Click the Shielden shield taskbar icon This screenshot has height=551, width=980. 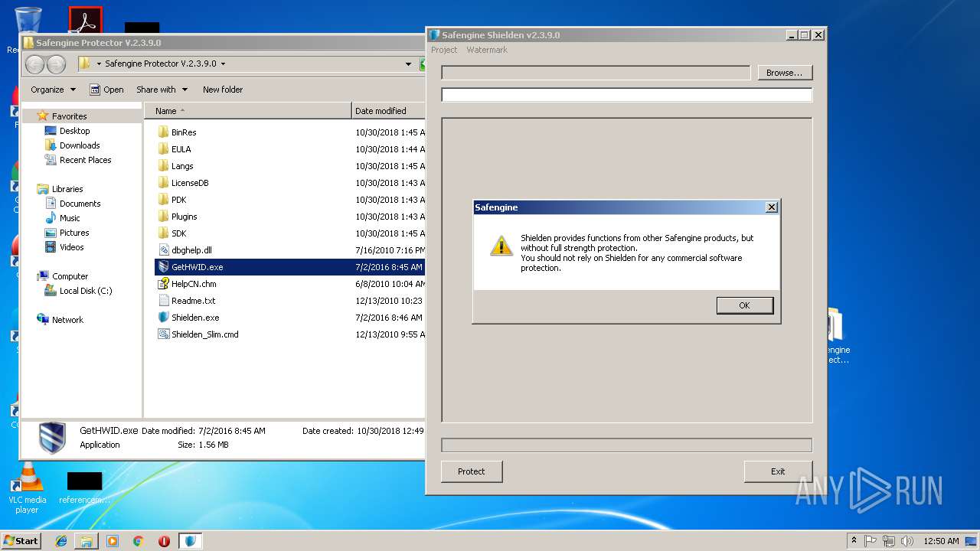click(x=191, y=541)
